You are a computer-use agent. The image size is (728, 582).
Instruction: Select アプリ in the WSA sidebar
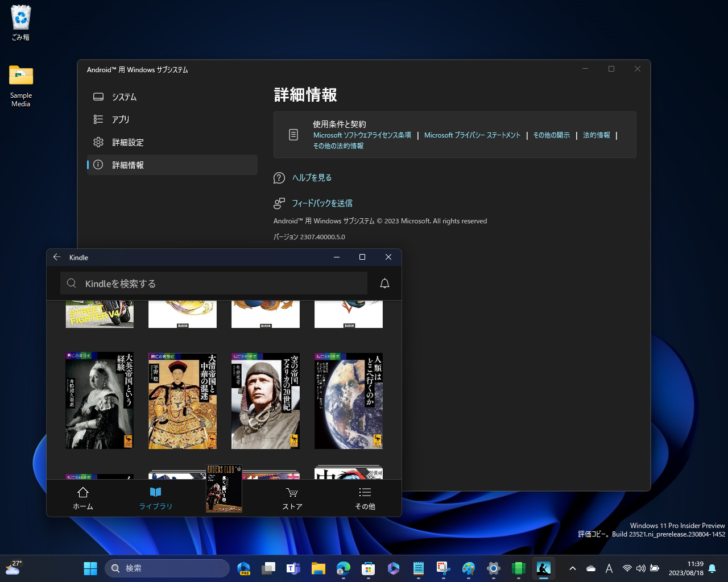coord(119,119)
